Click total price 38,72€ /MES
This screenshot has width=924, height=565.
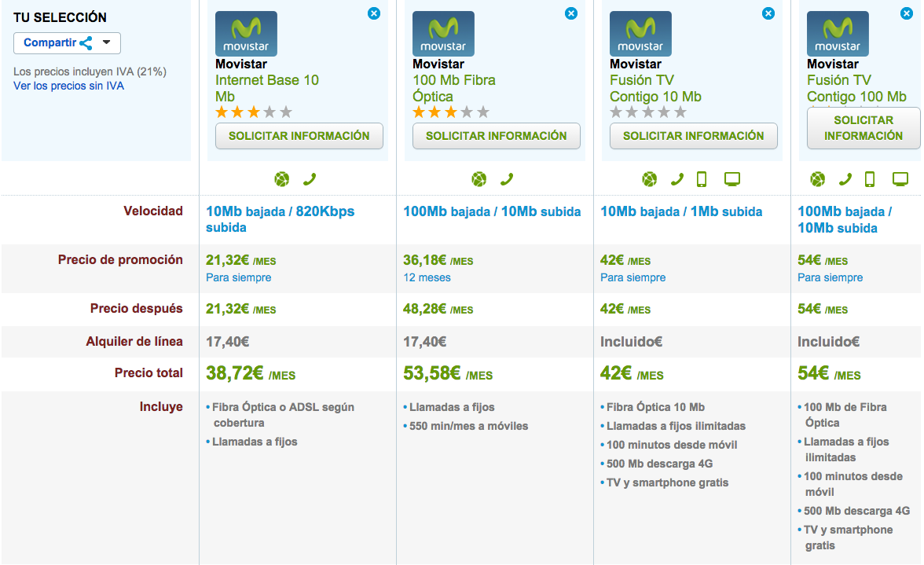tap(251, 373)
